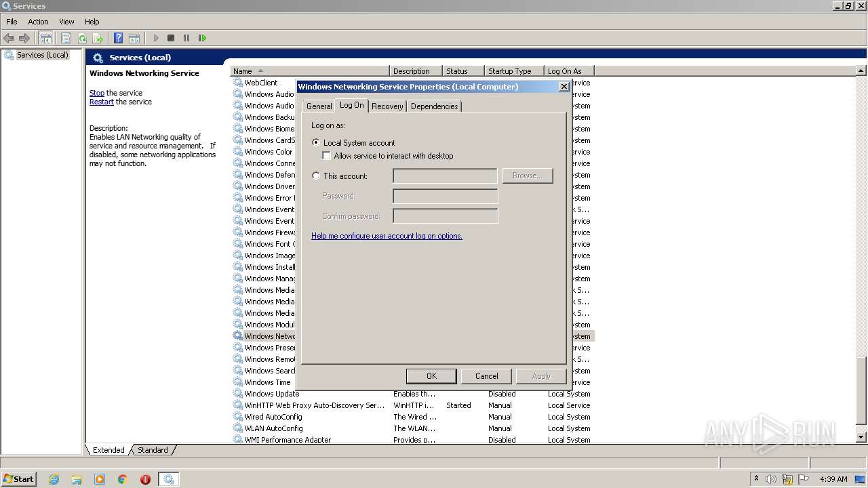Click the WebClient service gear icon
Image resolution: width=868 pixels, height=488 pixels.
tap(238, 83)
